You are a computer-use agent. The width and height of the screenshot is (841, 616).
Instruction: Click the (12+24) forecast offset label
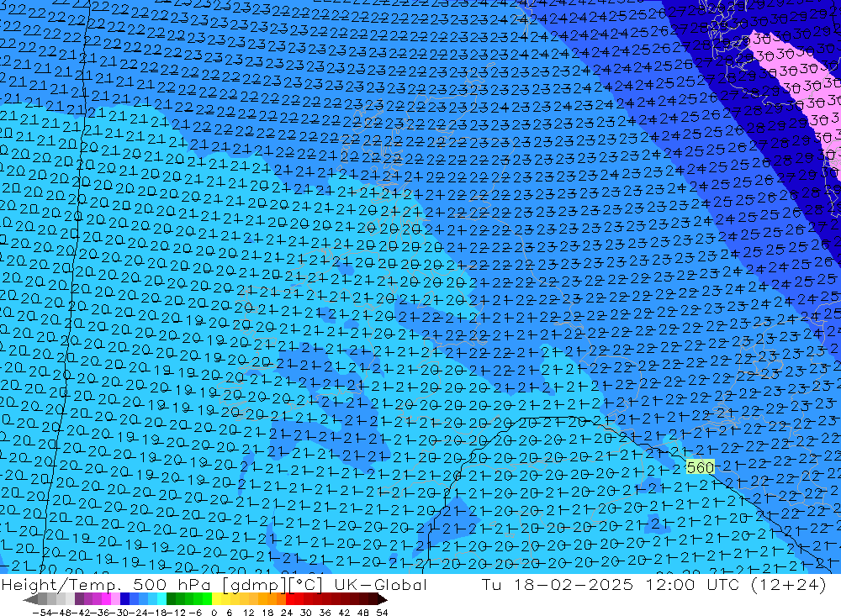(789, 584)
